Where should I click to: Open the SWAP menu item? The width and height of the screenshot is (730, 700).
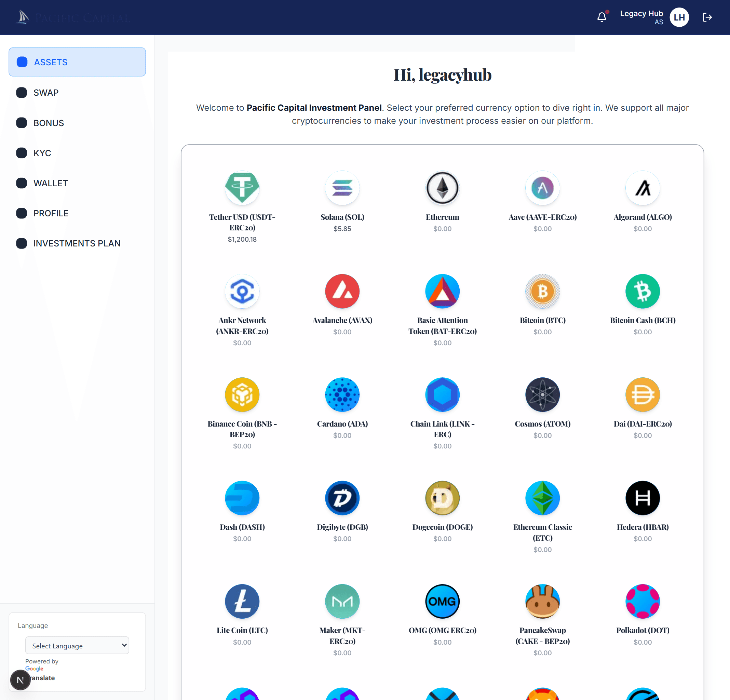point(46,92)
